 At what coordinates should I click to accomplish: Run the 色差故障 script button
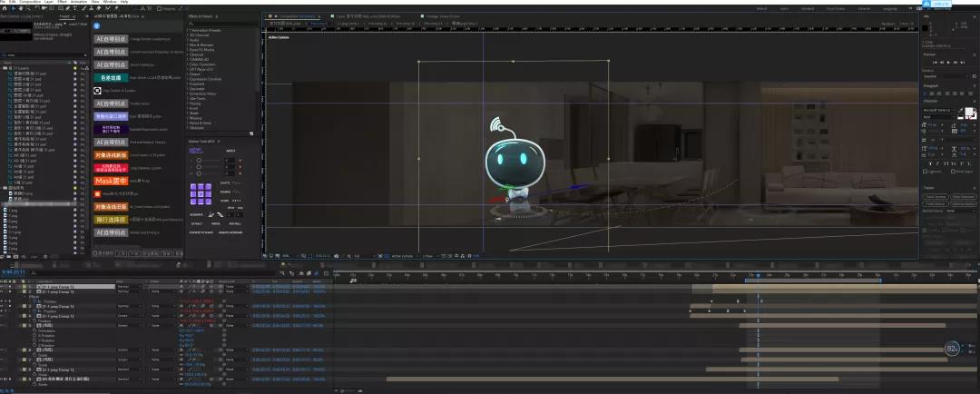coord(111,78)
